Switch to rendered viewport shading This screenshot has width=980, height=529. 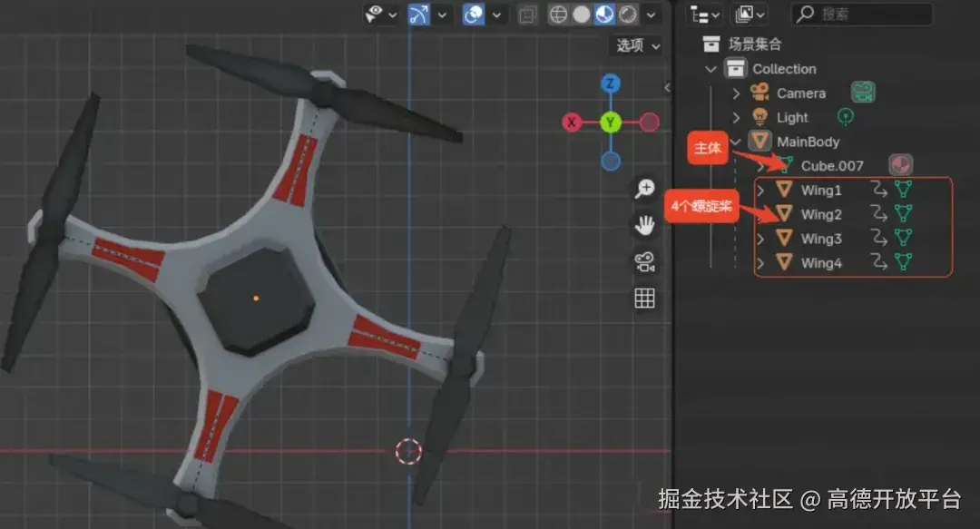pos(628,15)
